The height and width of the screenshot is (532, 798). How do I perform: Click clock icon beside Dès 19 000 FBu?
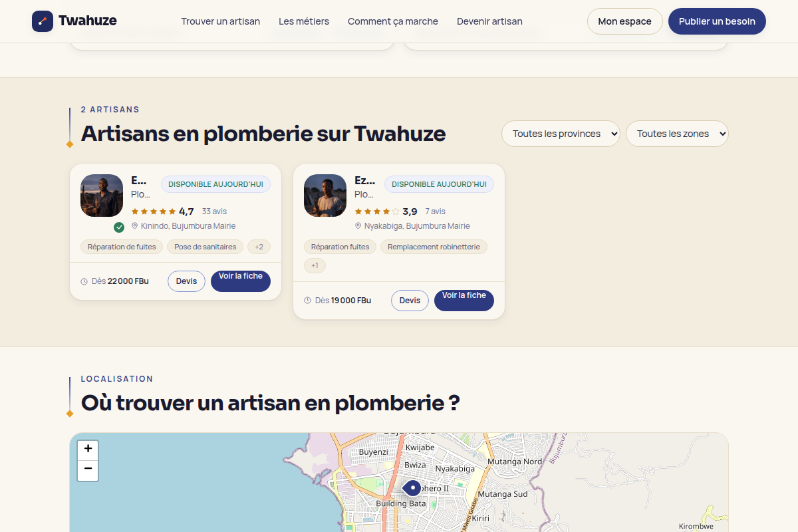[x=308, y=301]
